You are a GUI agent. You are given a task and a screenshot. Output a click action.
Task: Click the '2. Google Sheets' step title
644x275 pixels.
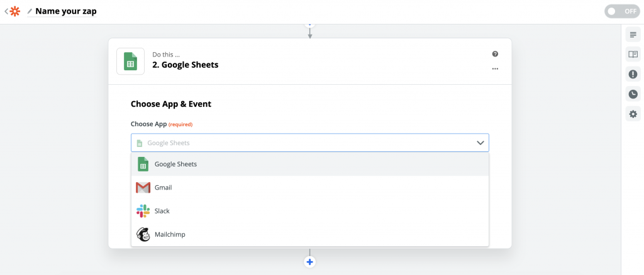tap(186, 65)
